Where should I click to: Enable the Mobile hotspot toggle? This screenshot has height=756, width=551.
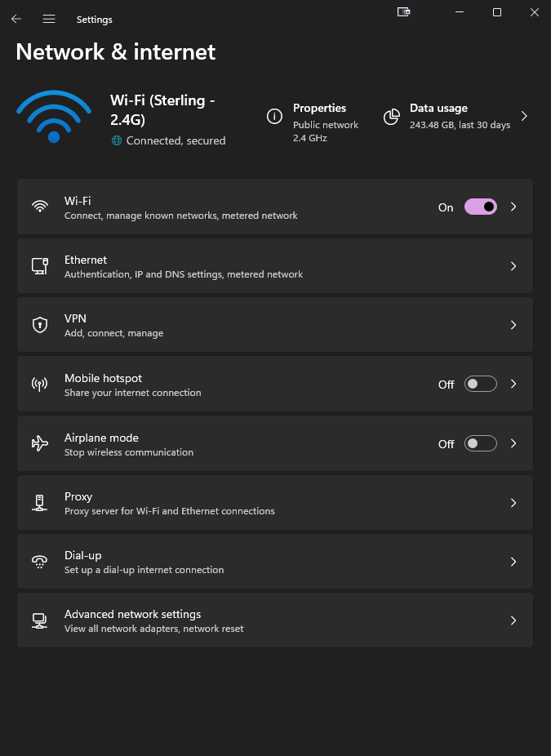(480, 385)
